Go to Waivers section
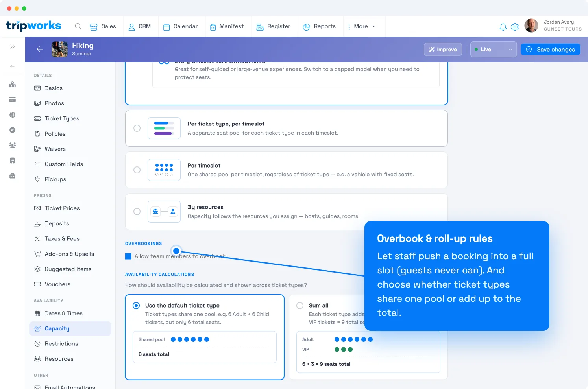588x389 pixels. click(x=70, y=149)
